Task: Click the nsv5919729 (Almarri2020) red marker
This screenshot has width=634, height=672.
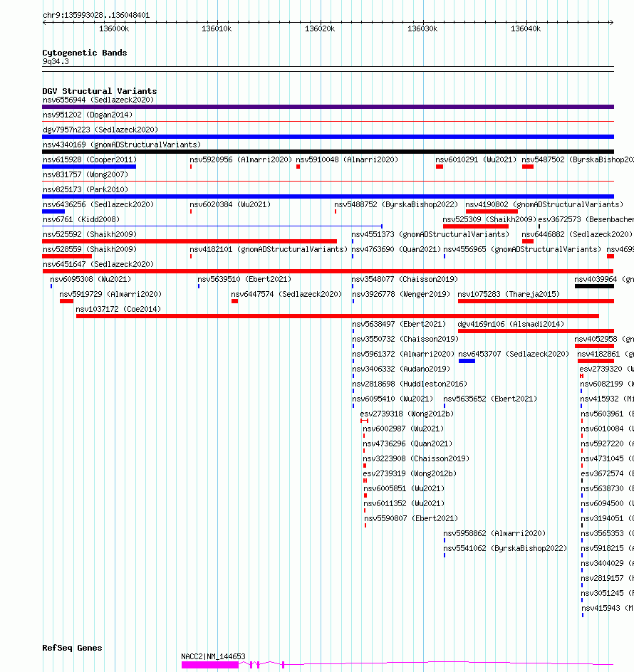Action: [x=66, y=301]
